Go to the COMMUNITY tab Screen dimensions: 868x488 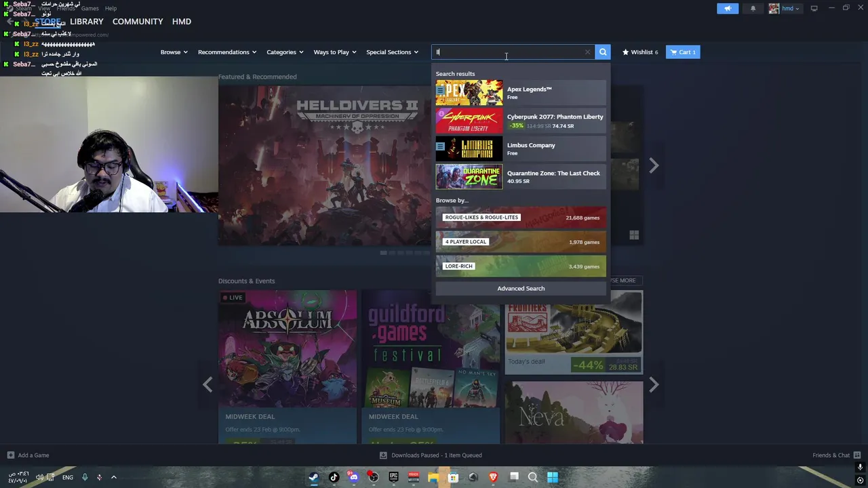point(138,22)
